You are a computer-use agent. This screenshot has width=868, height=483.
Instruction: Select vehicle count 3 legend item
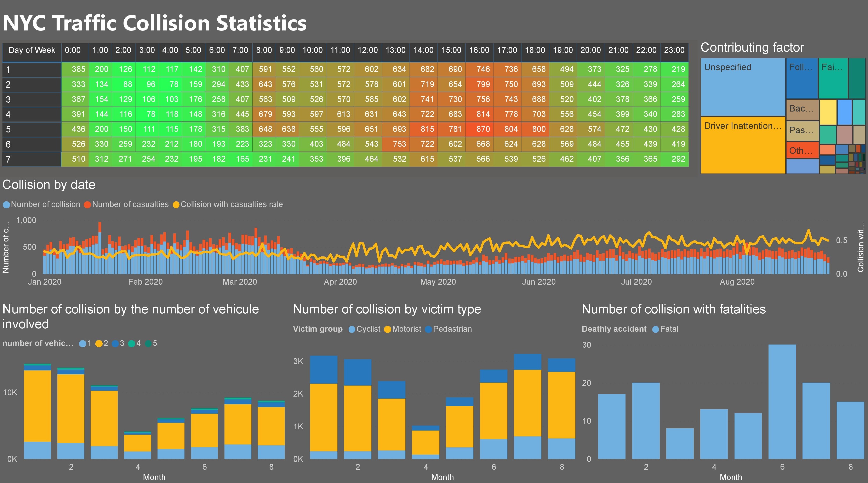[118, 343]
